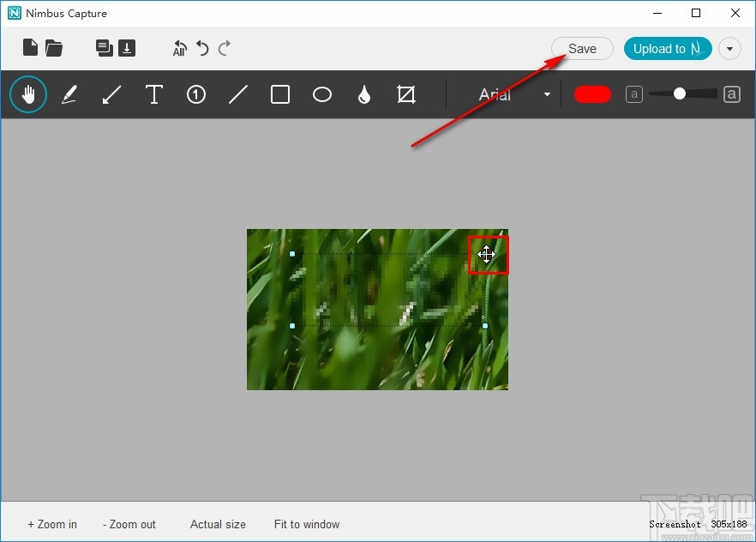Create a new blank file
The height and width of the screenshot is (542, 756).
pos(30,48)
